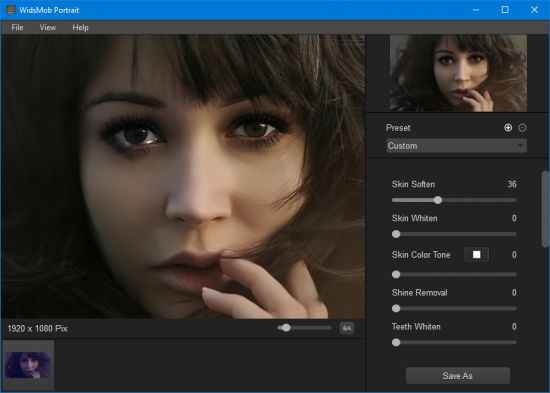Add a new preset with plus icon
550x393 pixels.
pos(508,128)
